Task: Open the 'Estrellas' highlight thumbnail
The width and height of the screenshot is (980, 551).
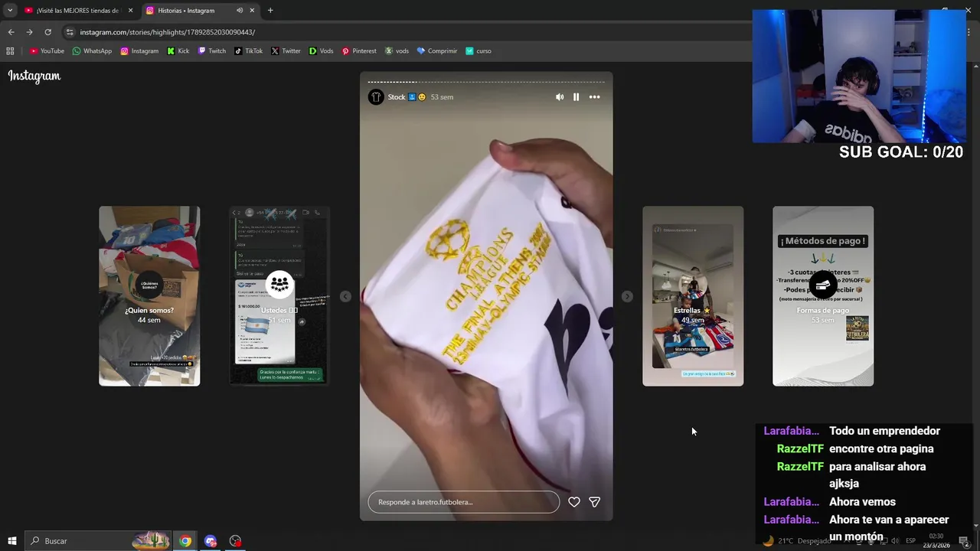Action: [x=693, y=296]
